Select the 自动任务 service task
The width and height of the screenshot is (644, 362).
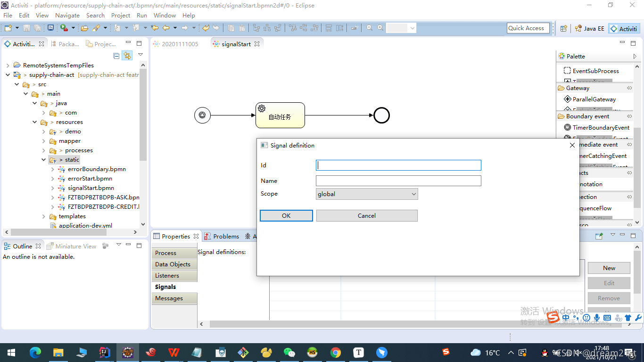280,115
